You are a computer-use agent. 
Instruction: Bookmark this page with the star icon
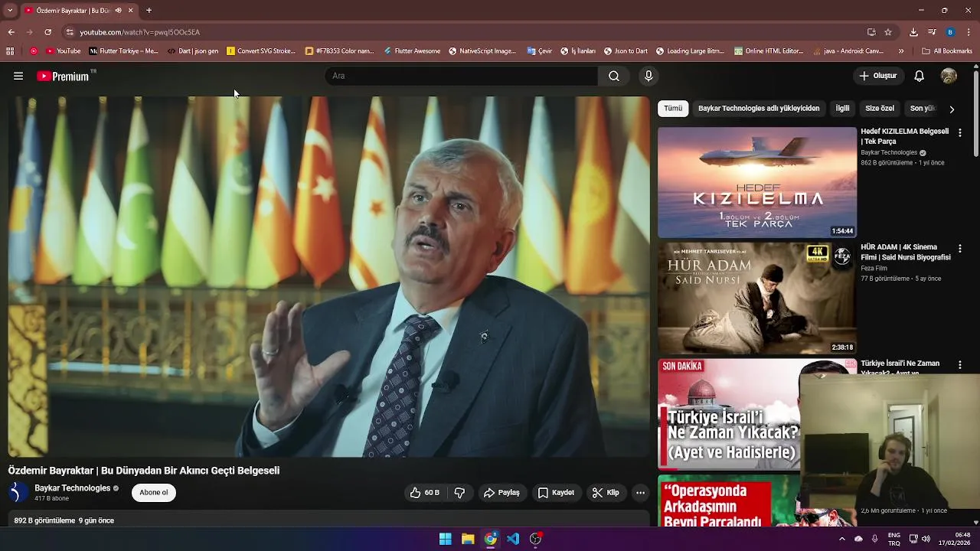click(888, 32)
